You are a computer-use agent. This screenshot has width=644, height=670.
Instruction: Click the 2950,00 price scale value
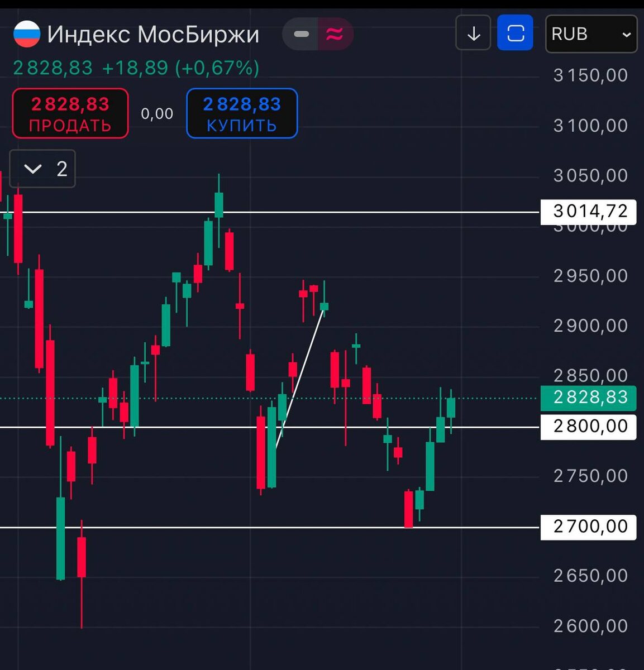coord(591,276)
